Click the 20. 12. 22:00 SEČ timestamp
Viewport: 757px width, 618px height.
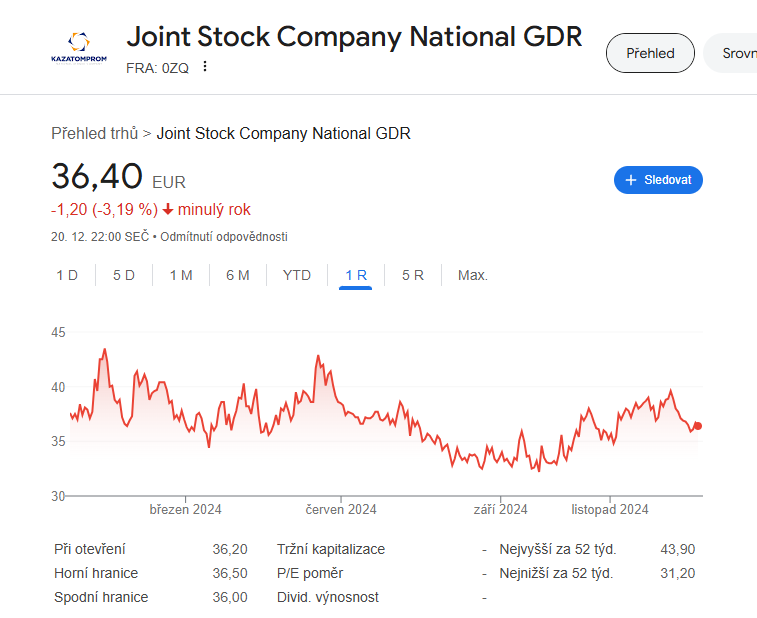[x=100, y=237]
